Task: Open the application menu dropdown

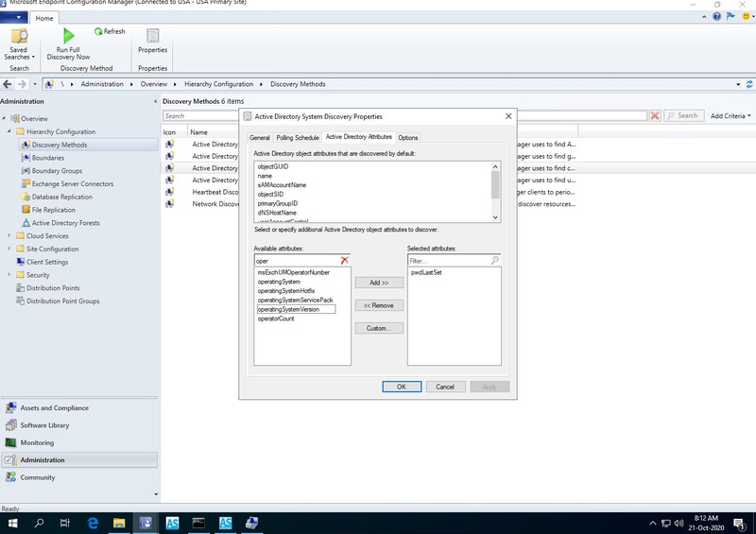Action: point(13,17)
